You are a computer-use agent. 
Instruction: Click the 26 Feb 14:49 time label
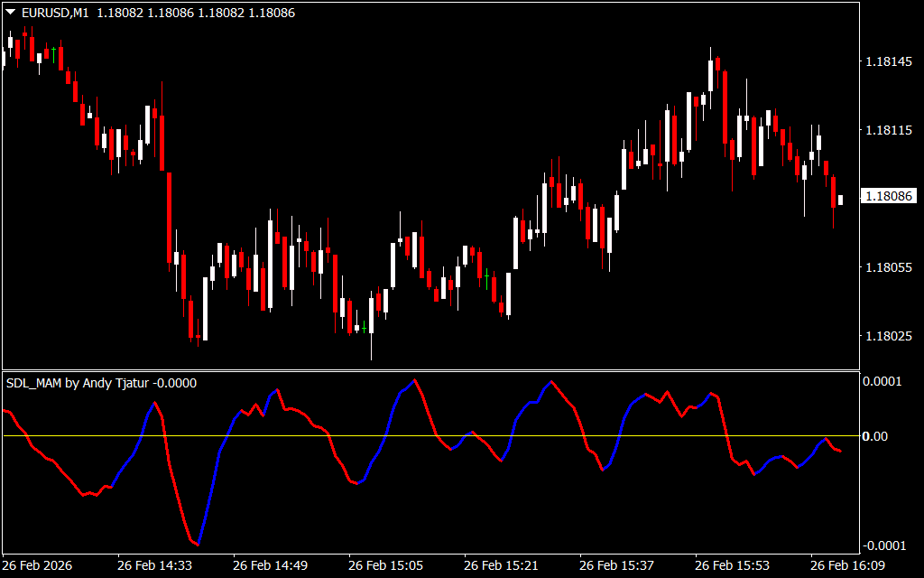pyautogui.click(x=270, y=565)
